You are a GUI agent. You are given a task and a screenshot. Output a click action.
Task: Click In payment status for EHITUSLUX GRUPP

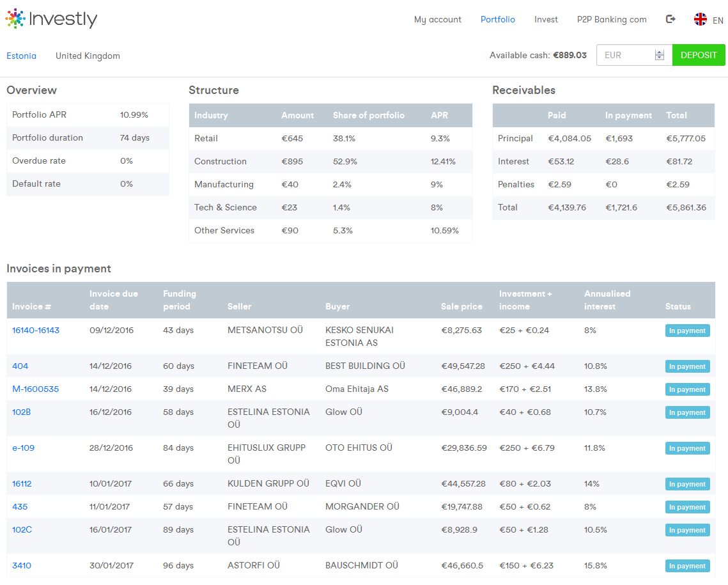687,448
